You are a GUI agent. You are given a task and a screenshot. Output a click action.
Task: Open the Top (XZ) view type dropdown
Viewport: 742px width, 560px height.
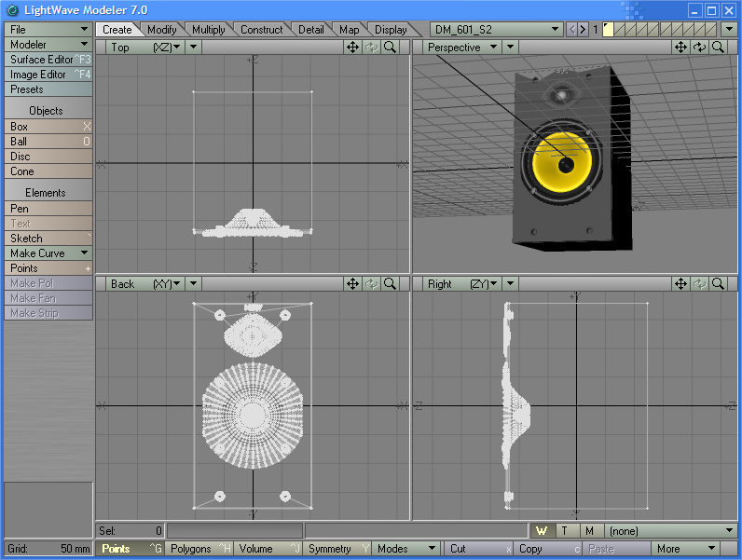click(144, 48)
